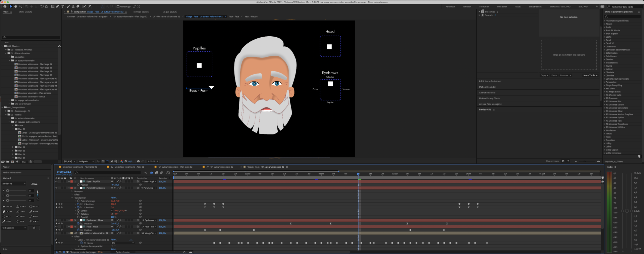Toggle the Accrochage snapping checkbox
This screenshot has width=644, height=254.
click(x=118, y=6)
